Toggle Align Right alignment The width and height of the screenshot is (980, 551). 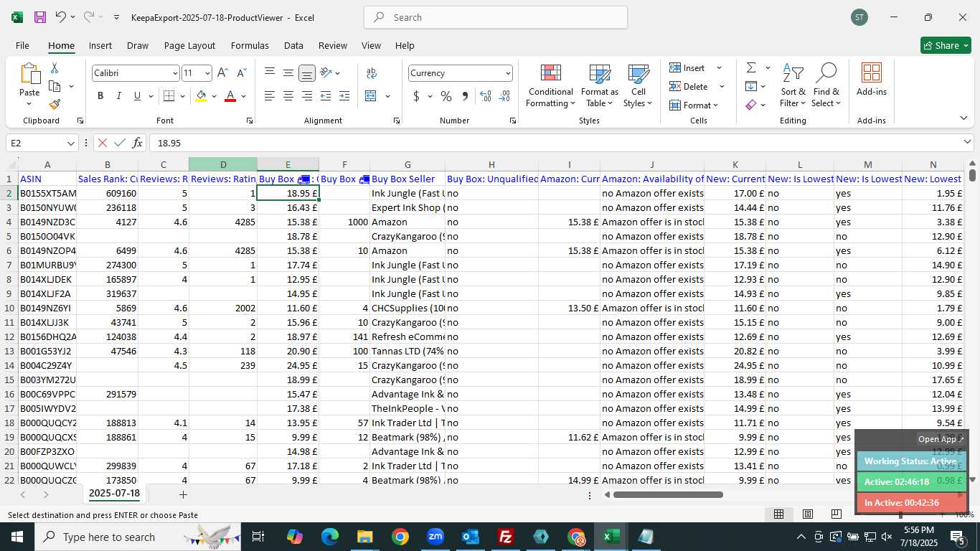pyautogui.click(x=307, y=96)
